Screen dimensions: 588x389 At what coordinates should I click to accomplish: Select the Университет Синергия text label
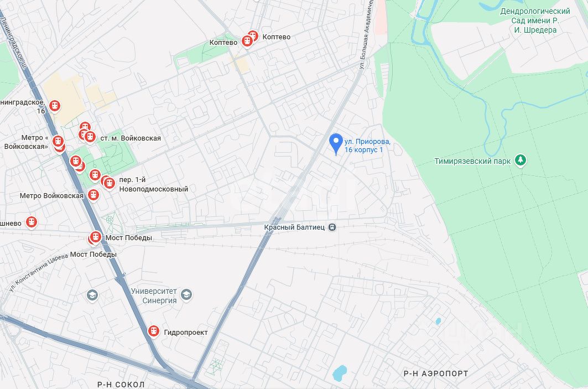coord(154,296)
